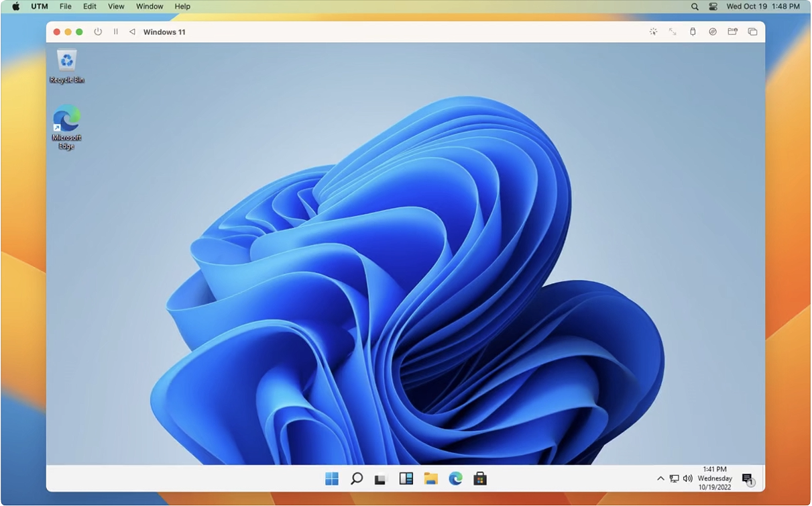Open the File menu in macOS menu bar
Screen dimensions: 812x506
click(65, 6)
